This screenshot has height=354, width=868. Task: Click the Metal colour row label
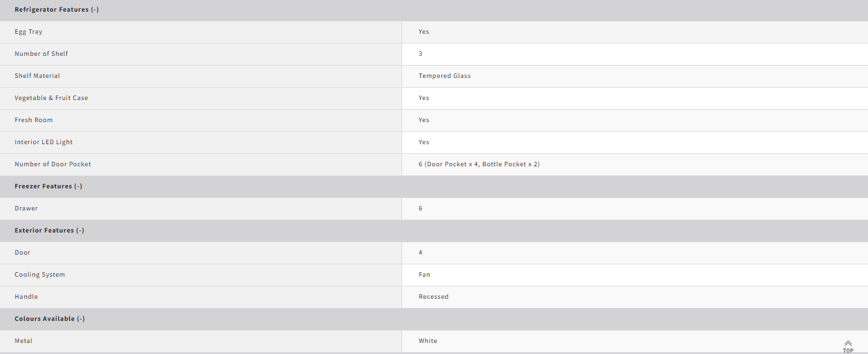click(x=23, y=341)
